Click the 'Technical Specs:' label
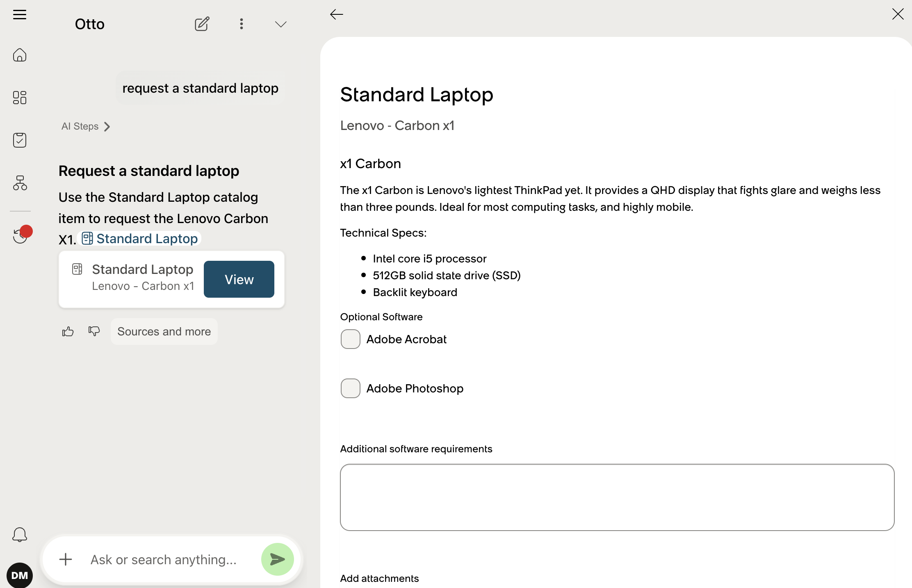Screen dimensions: 912x588 point(383,233)
